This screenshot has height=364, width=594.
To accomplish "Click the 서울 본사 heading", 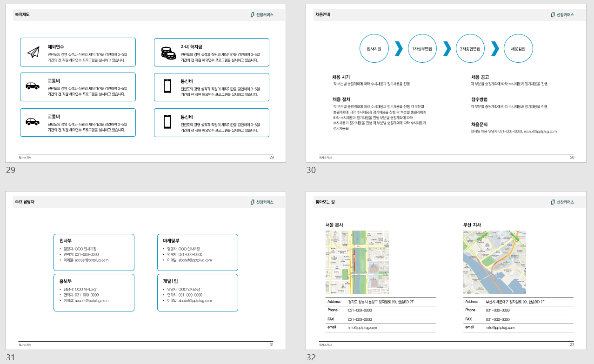I will [334, 225].
